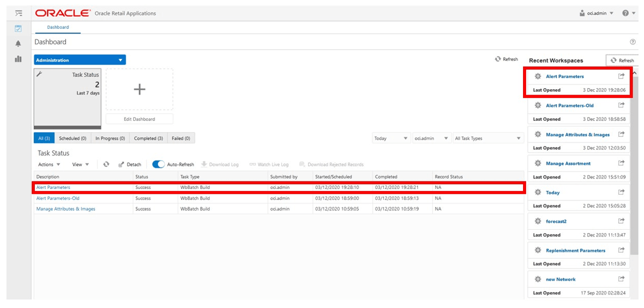Click Download Rejected Records button

(x=331, y=164)
